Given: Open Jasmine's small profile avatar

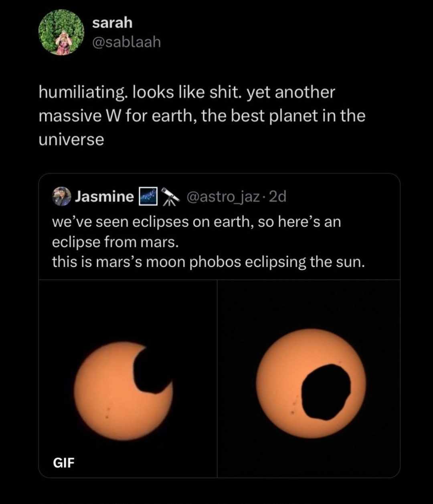Looking at the screenshot, I should pyautogui.click(x=62, y=196).
